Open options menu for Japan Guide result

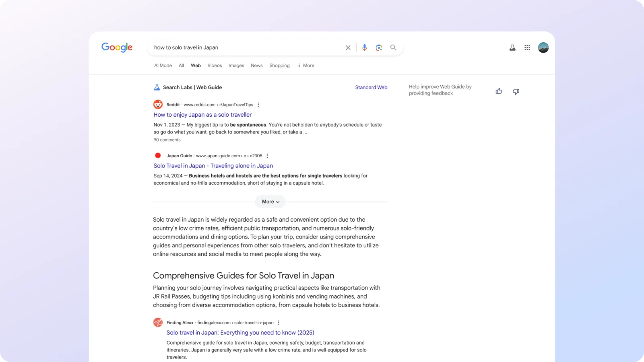click(267, 156)
